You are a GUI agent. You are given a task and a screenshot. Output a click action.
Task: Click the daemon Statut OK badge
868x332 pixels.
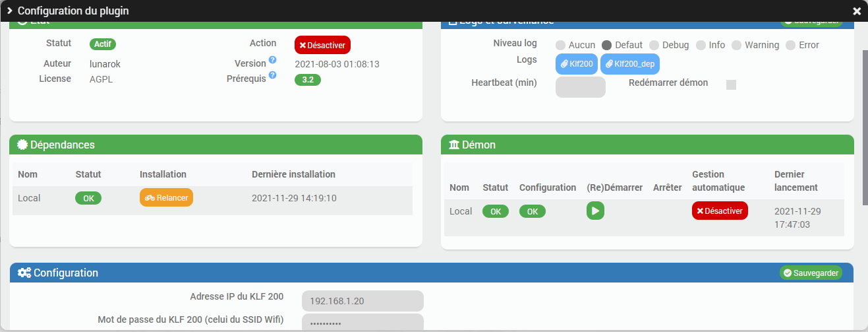(496, 211)
